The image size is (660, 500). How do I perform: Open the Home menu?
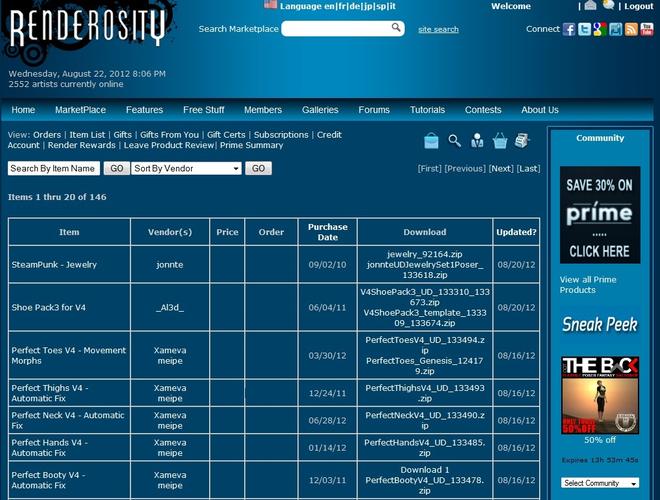click(23, 110)
